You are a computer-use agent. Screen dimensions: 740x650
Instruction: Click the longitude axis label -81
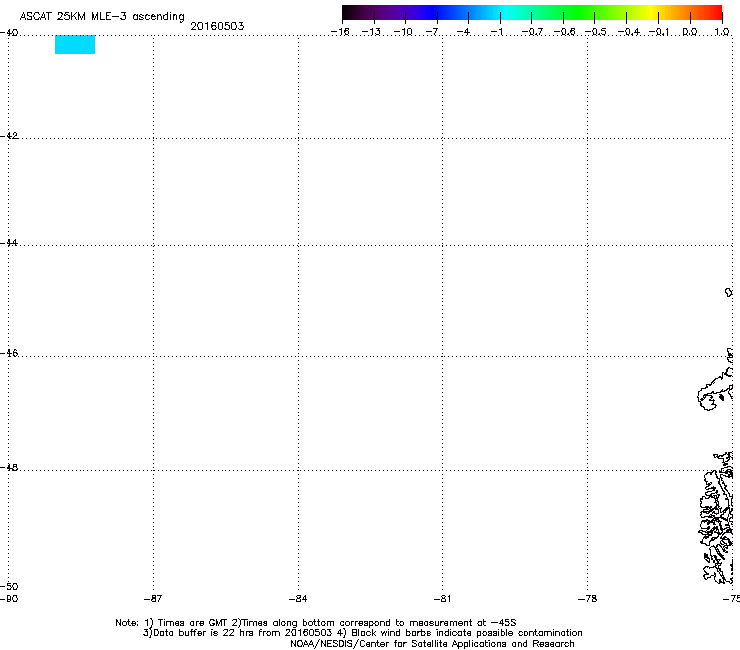tap(442, 599)
